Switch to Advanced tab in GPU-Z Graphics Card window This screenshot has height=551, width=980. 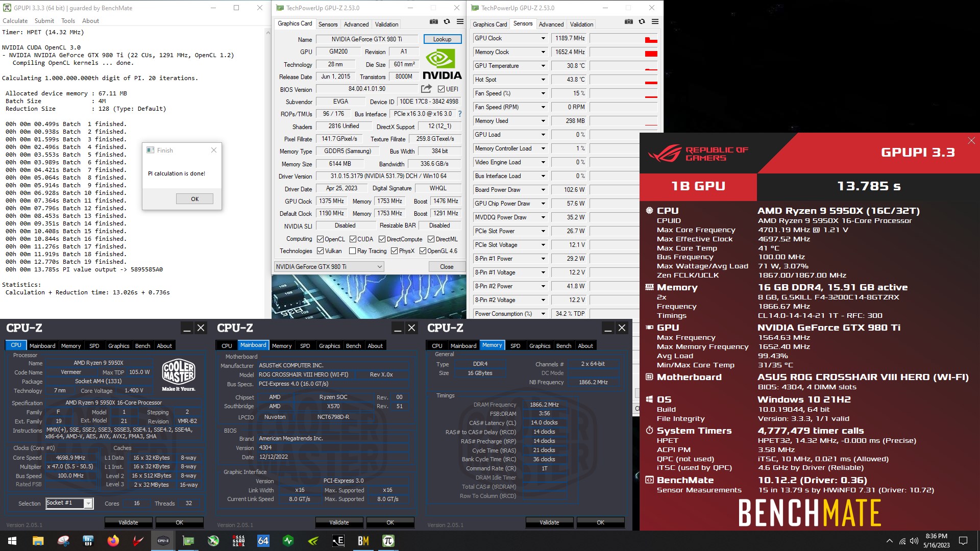click(356, 24)
